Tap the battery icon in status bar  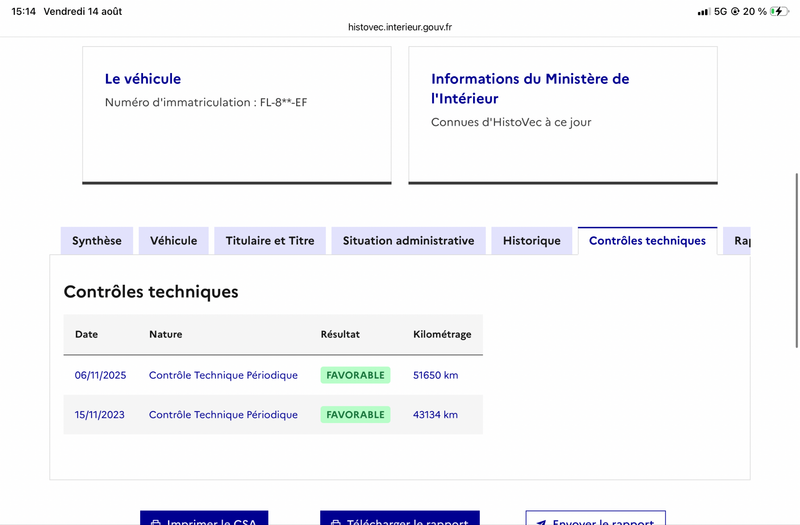point(779,11)
